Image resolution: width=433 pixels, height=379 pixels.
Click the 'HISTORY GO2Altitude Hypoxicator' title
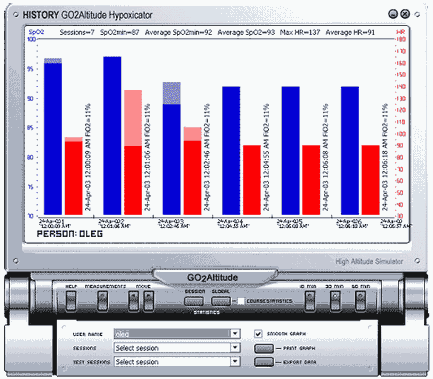click(x=87, y=15)
